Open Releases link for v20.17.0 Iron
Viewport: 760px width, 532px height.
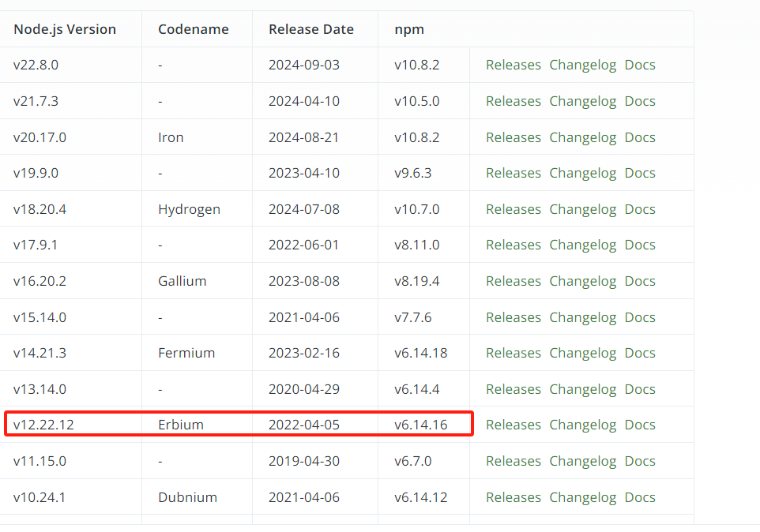pos(514,137)
